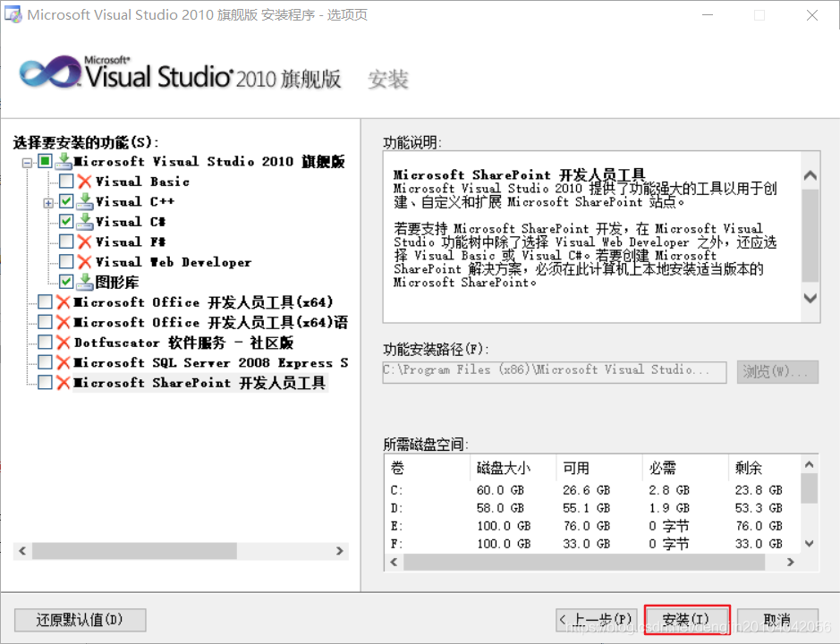Click the C: drive row label
Screen dimensions: 840x644
click(396, 490)
